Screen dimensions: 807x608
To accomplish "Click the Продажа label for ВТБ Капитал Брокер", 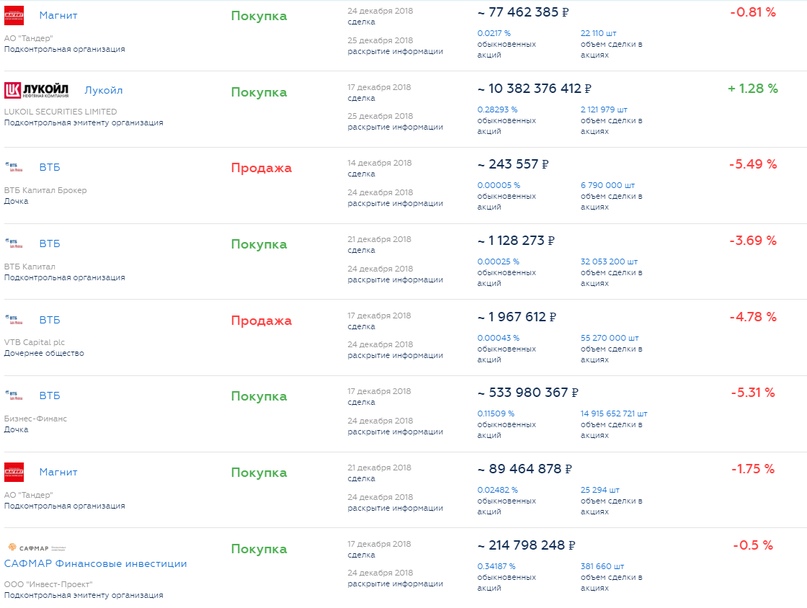I will [261, 168].
